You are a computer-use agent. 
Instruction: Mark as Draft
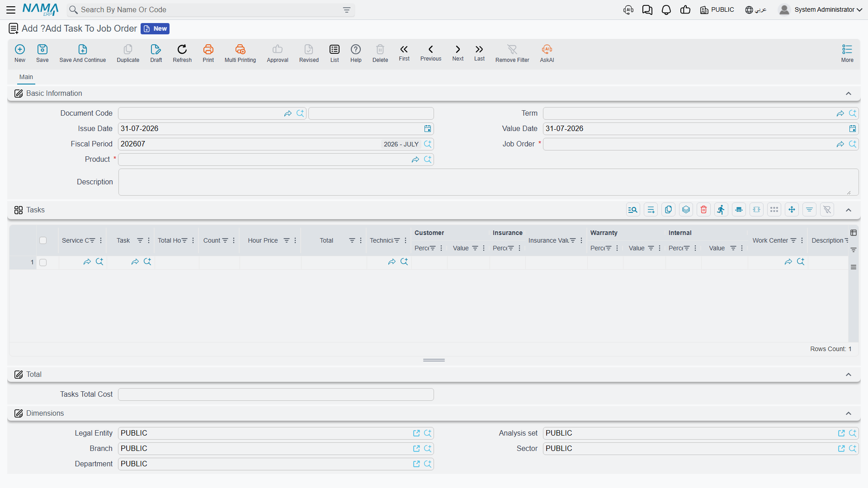click(x=156, y=53)
